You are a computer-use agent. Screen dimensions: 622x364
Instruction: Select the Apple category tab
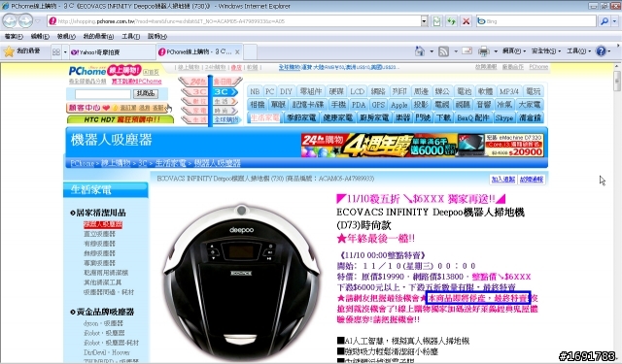tap(399, 105)
